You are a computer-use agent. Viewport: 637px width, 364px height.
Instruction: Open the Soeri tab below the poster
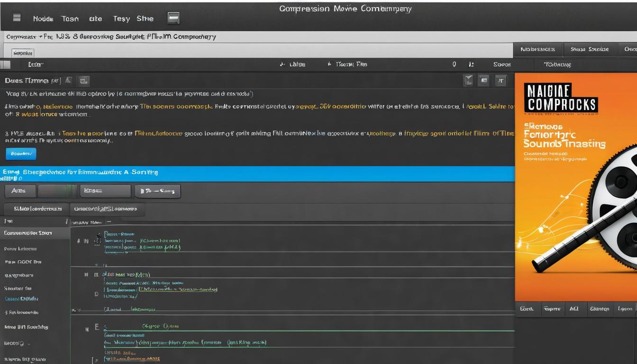click(x=527, y=309)
